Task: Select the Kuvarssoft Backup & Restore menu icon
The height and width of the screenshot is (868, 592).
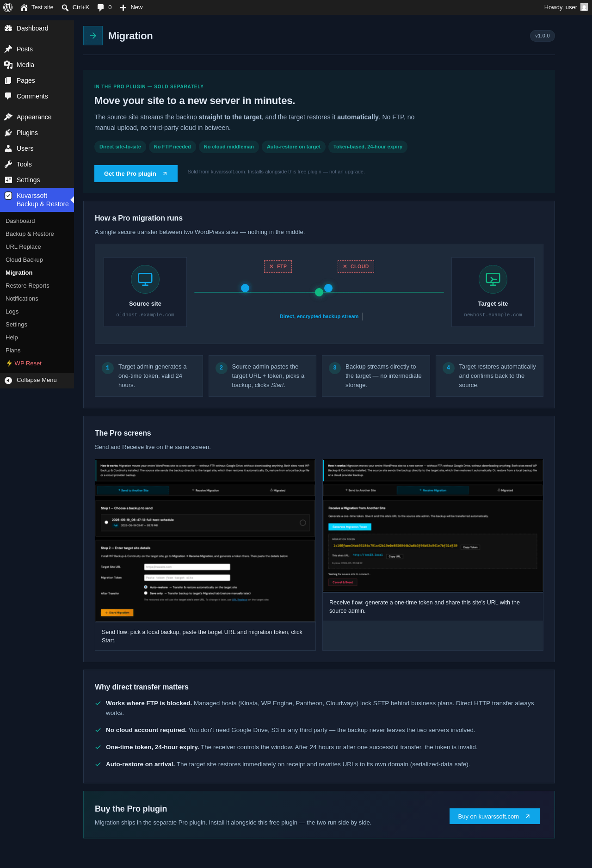Action: [x=8, y=196]
